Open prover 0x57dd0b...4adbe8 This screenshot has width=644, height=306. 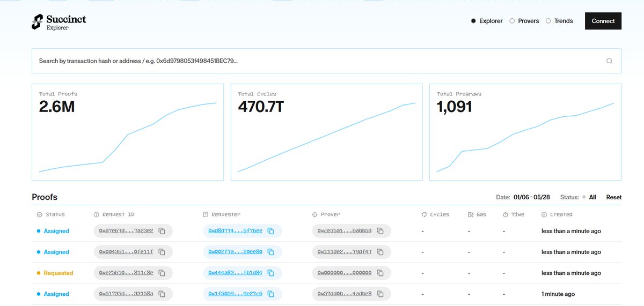(x=345, y=294)
